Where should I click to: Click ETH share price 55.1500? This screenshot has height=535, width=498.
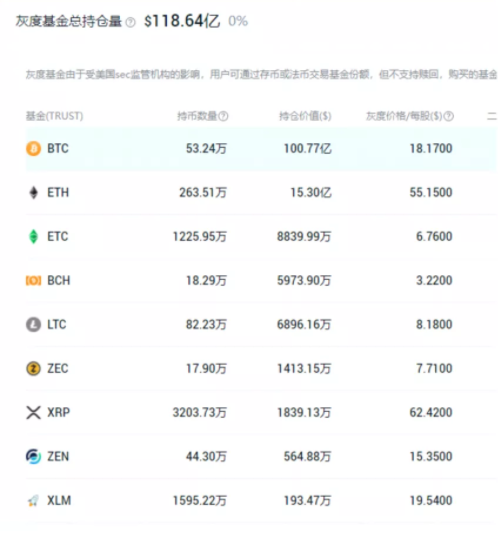tap(431, 192)
